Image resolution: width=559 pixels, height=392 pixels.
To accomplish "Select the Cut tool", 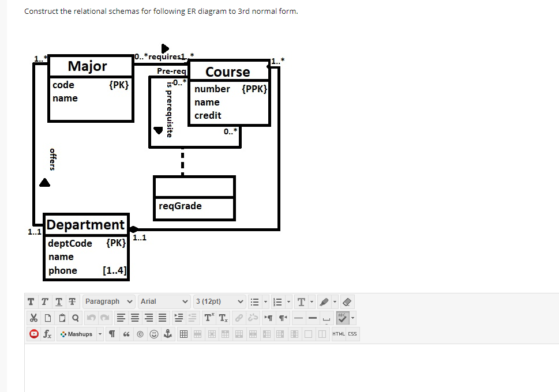I will [x=33, y=318].
